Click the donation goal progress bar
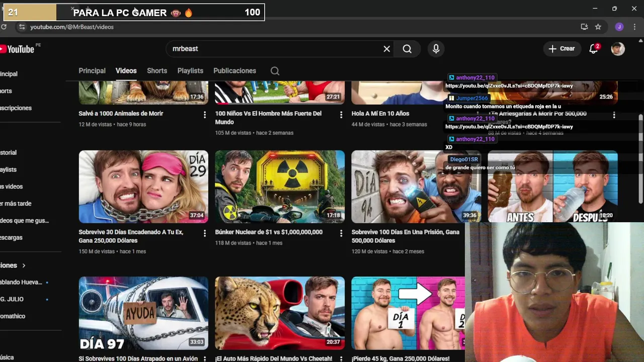Screen dimensions: 644x362 (x=134, y=13)
